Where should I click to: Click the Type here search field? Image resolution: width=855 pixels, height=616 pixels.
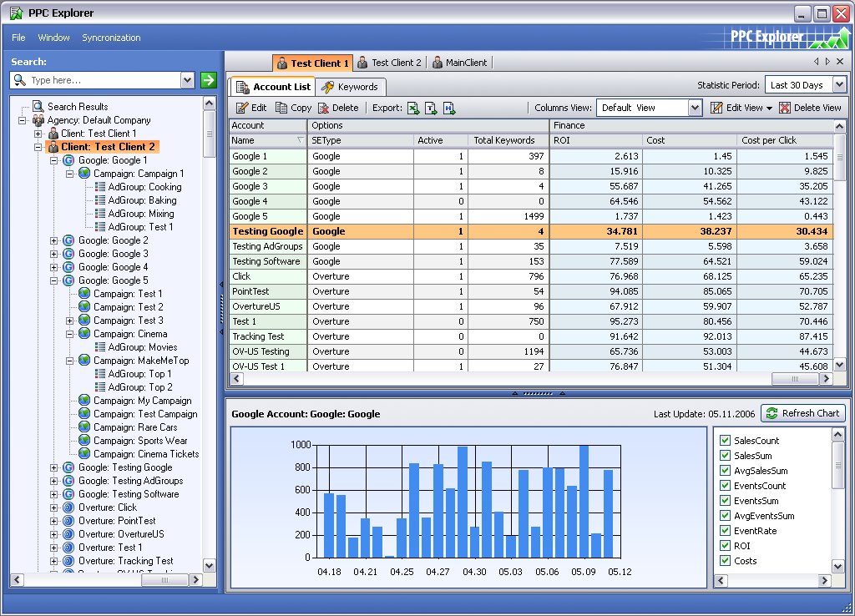tap(104, 80)
